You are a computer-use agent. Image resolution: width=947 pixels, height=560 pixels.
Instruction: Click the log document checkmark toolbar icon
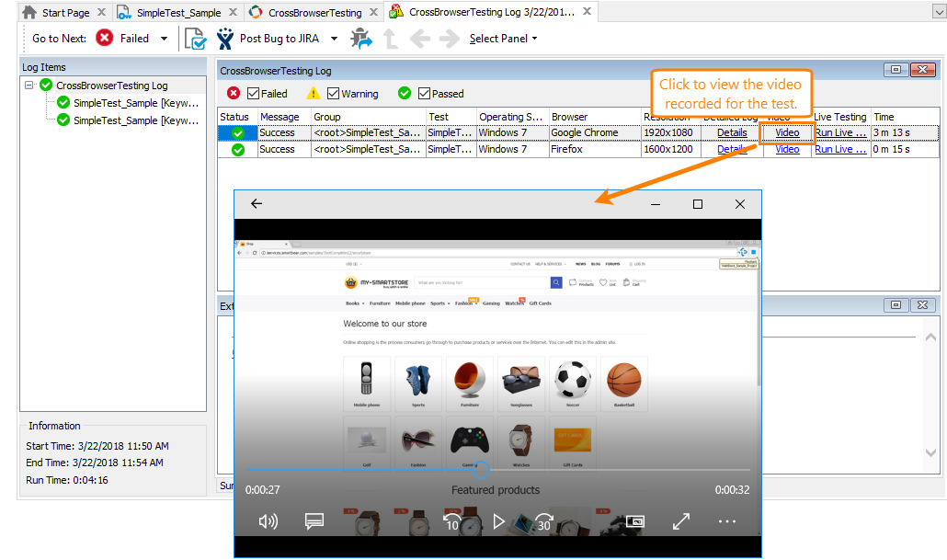tap(195, 39)
